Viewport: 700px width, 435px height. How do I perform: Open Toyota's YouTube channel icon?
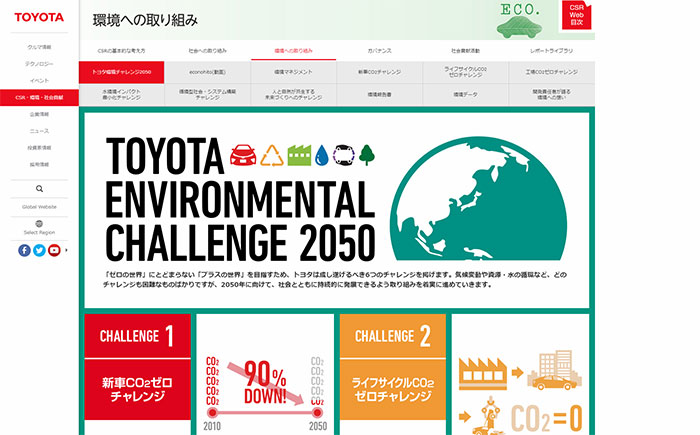(x=54, y=250)
